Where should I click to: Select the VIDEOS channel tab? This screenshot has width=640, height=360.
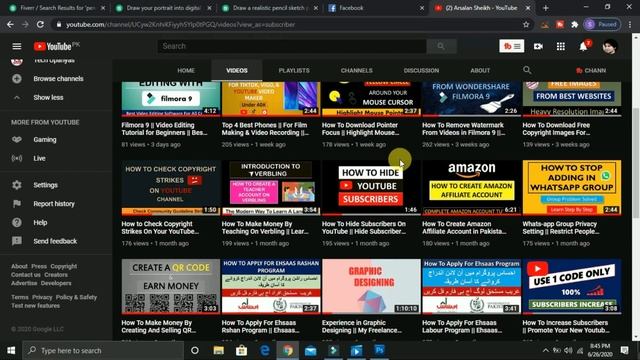(x=237, y=71)
